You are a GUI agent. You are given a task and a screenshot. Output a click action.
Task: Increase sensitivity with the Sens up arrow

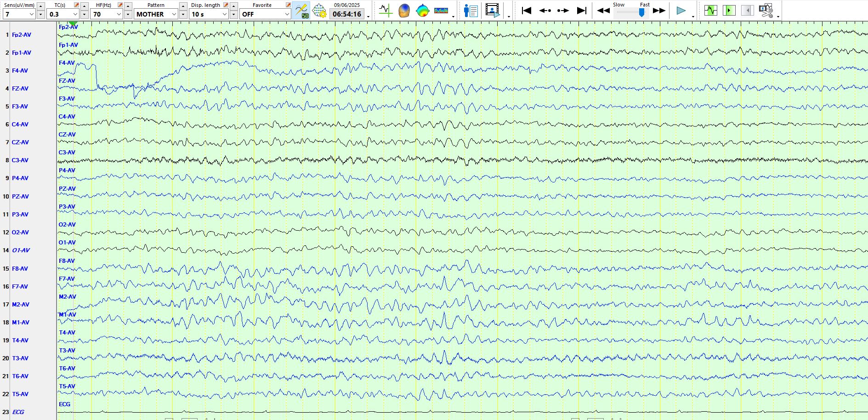coord(40,6)
